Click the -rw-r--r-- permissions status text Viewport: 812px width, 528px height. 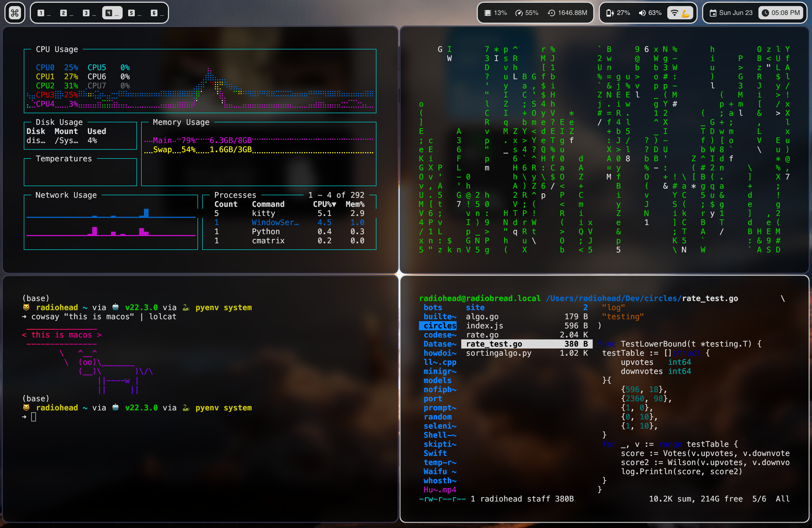pyautogui.click(x=442, y=499)
